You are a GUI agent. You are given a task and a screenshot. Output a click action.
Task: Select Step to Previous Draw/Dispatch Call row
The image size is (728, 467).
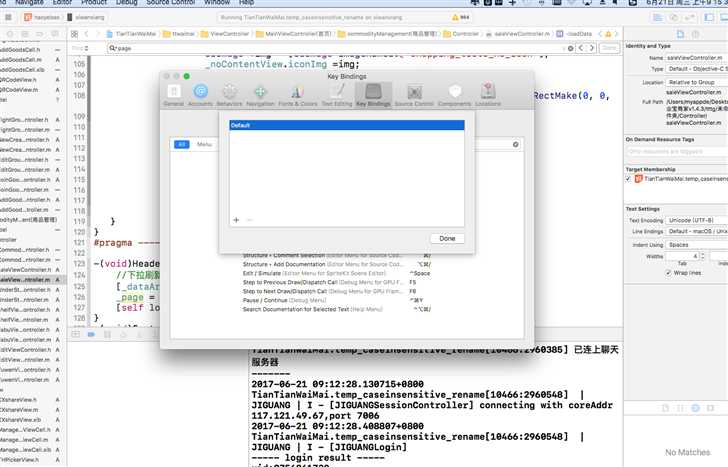[x=337, y=282]
